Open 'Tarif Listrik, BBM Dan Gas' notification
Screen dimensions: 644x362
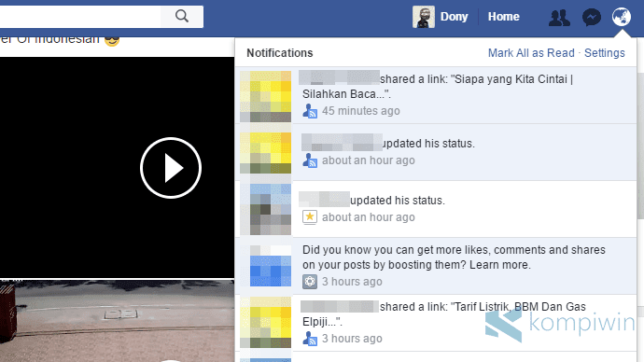pos(436,323)
